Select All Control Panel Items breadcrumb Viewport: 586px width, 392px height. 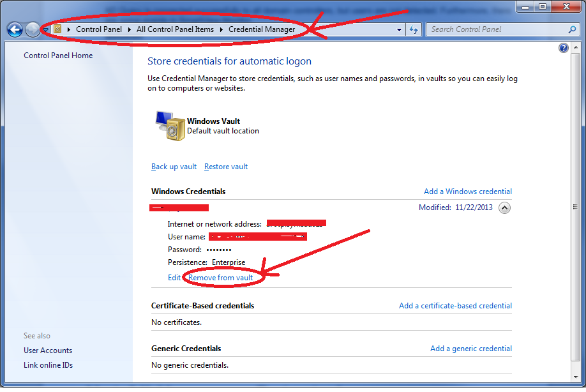[x=175, y=29]
